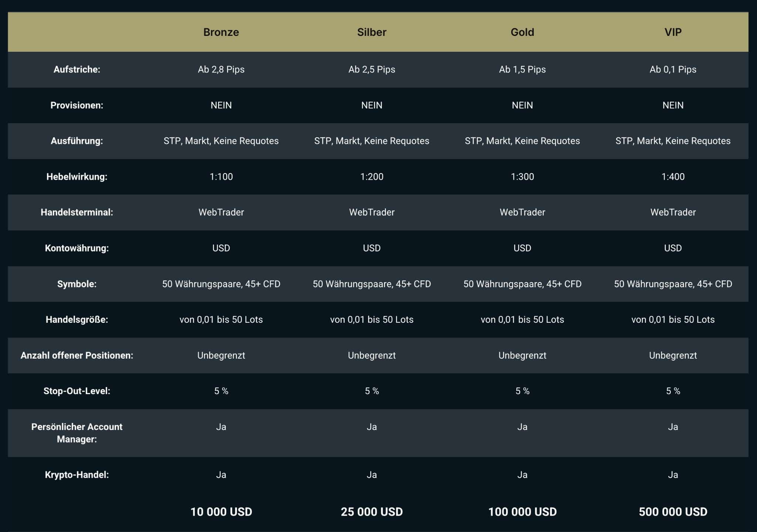
Task: Click the Ab 0,1 Pips VIP cell
Action: (673, 70)
